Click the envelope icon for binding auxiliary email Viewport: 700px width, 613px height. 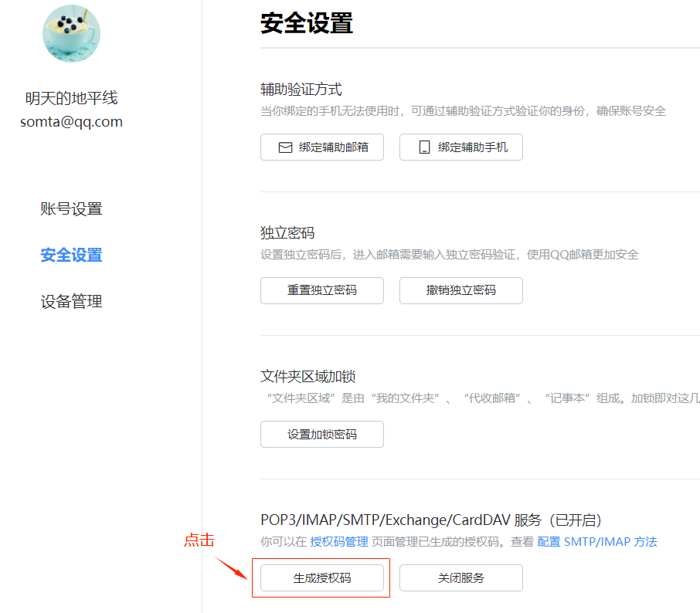click(x=285, y=147)
